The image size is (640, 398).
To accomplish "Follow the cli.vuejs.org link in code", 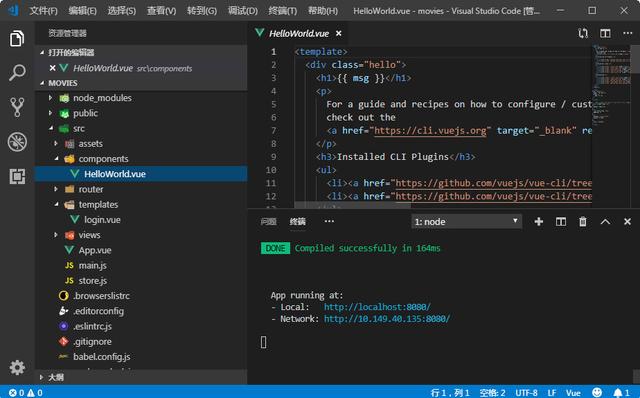I will 430,131.
